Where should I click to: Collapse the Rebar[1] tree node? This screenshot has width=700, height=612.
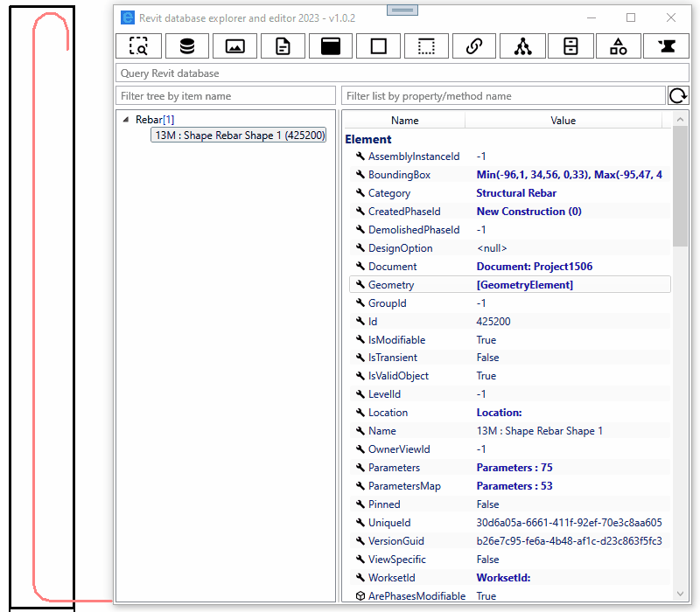[126, 120]
